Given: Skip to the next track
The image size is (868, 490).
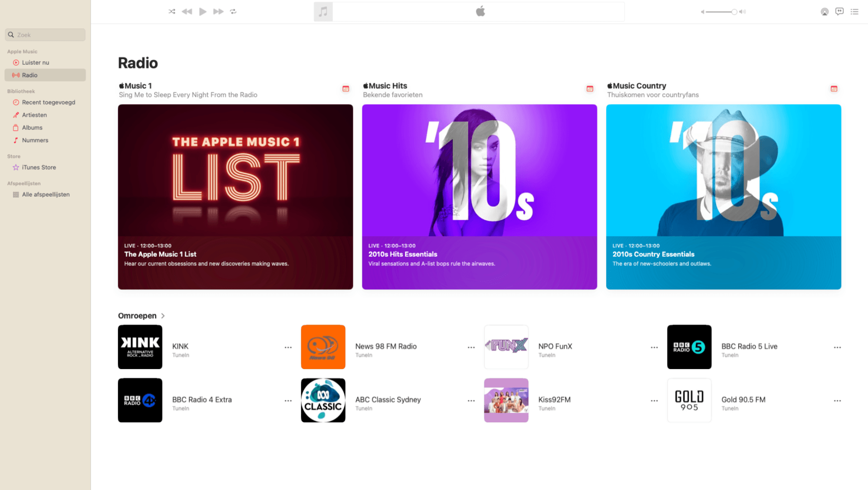Looking at the screenshot, I should [x=218, y=12].
